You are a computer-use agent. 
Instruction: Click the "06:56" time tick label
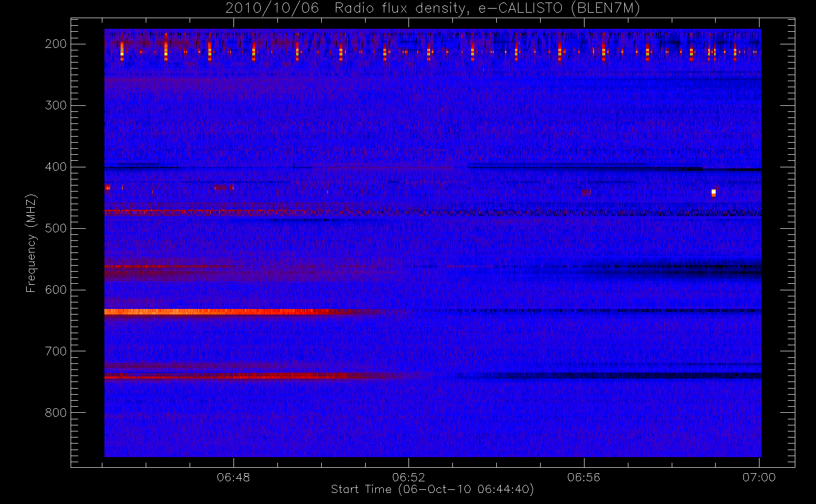pos(584,477)
